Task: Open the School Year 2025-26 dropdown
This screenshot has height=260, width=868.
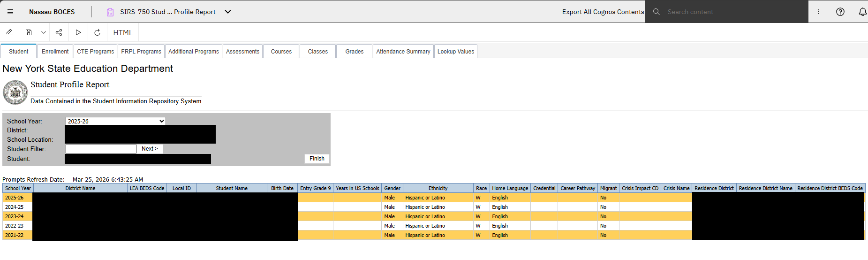Action: [116, 121]
